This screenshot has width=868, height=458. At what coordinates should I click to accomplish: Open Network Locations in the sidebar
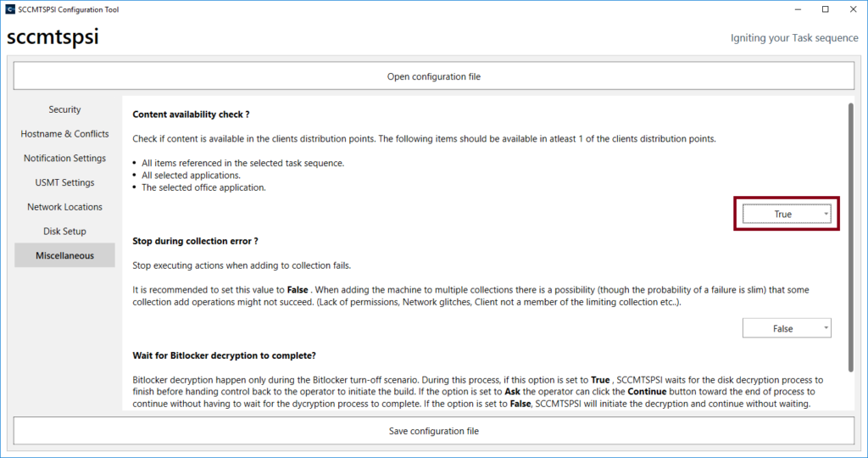click(64, 207)
